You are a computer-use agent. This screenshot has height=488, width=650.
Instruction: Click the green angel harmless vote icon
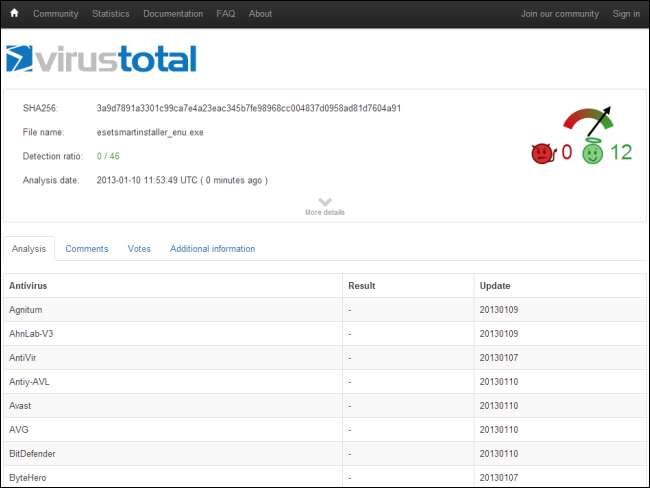[593, 153]
